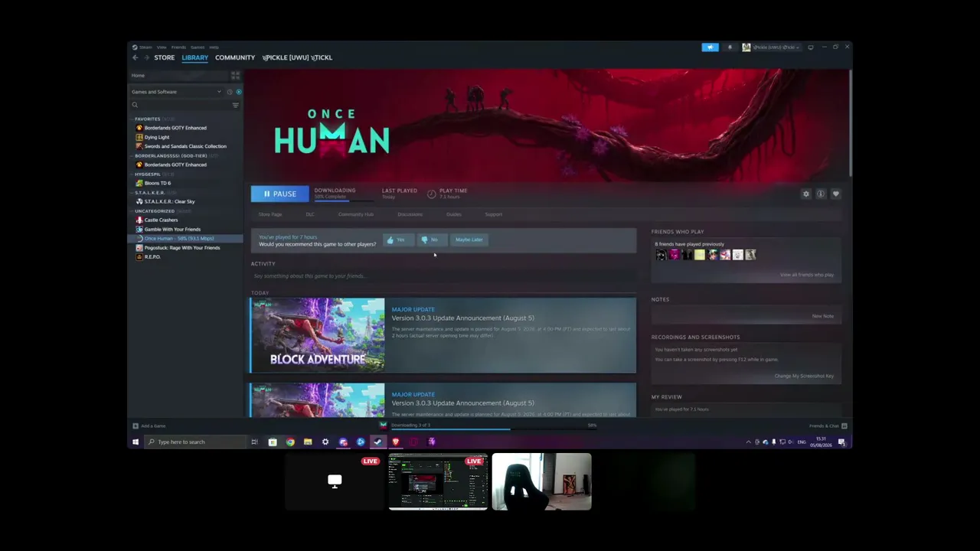The image size is (980, 551).
Task: Open the Community Hub link
Action: click(x=356, y=214)
